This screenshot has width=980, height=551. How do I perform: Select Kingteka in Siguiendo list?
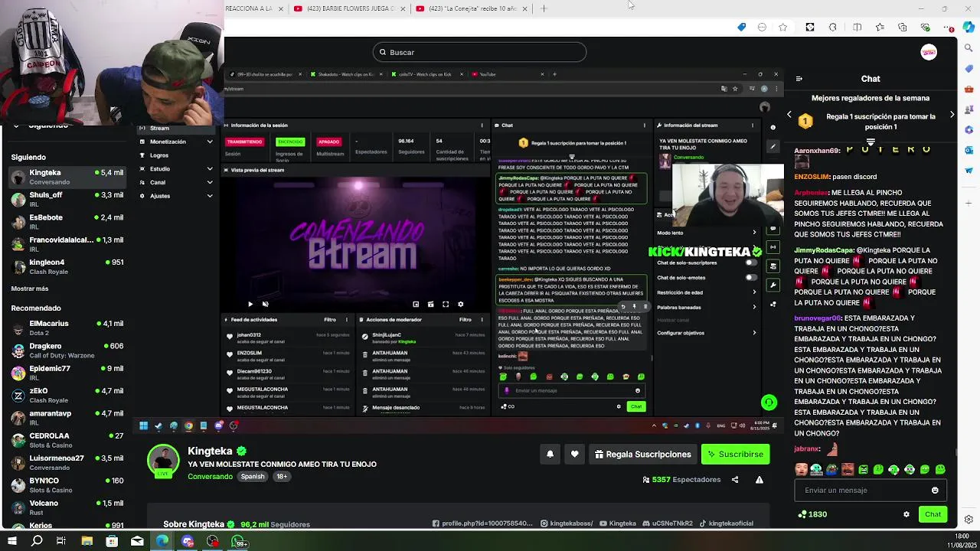point(67,177)
